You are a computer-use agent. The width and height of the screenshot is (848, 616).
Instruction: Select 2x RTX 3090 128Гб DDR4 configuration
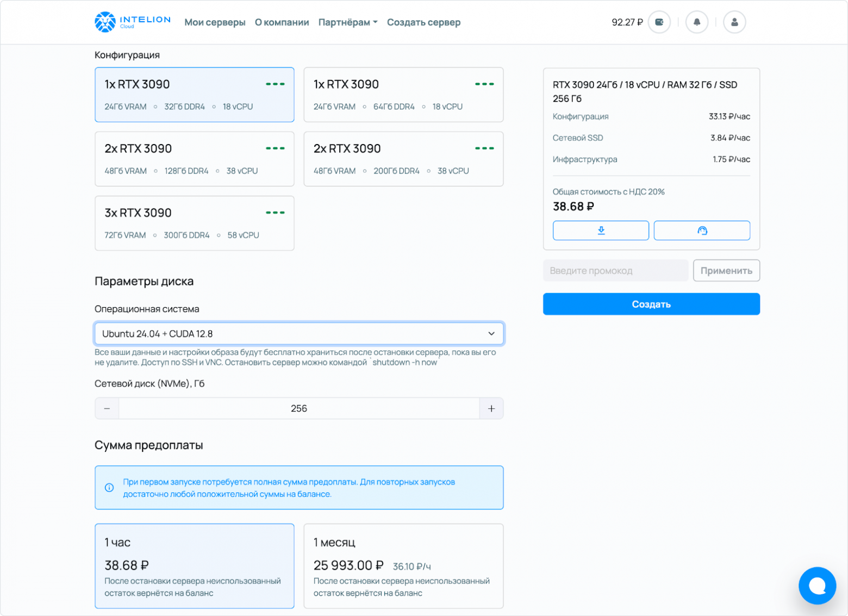(194, 159)
